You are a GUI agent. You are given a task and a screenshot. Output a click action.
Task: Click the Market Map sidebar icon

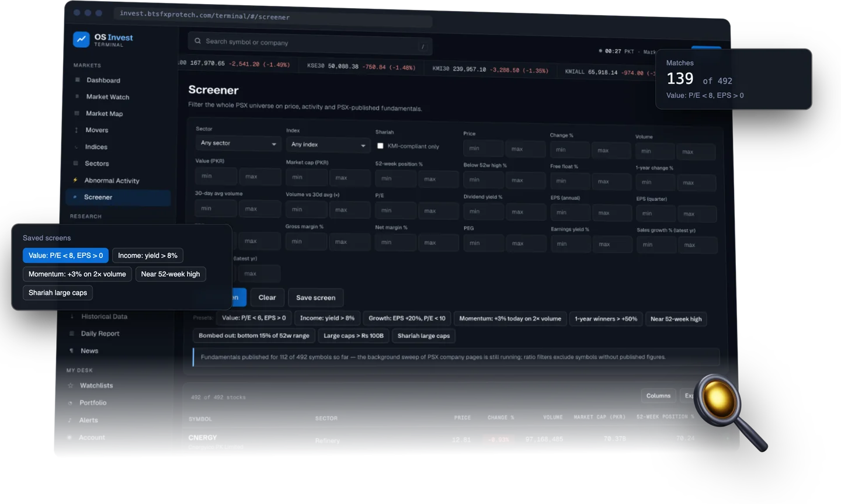click(77, 113)
